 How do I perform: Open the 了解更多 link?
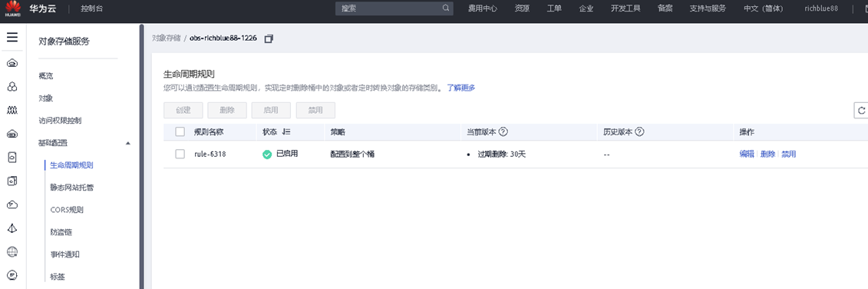click(x=461, y=88)
